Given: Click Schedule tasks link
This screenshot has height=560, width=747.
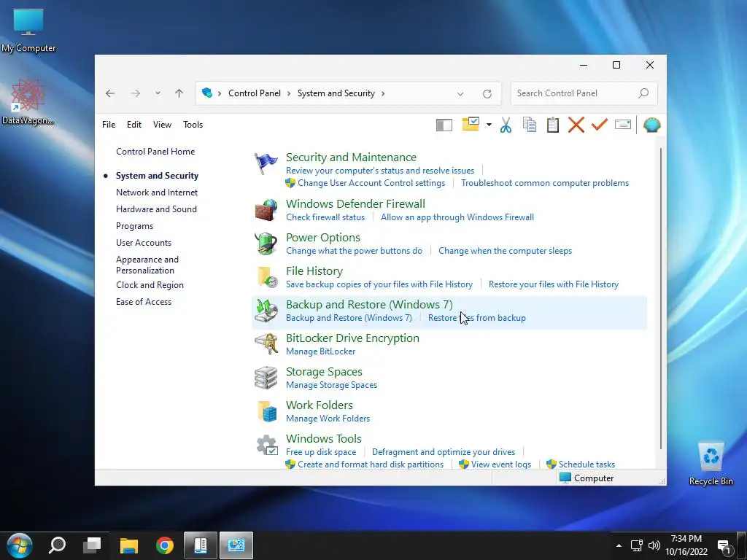Looking at the screenshot, I should [x=587, y=464].
